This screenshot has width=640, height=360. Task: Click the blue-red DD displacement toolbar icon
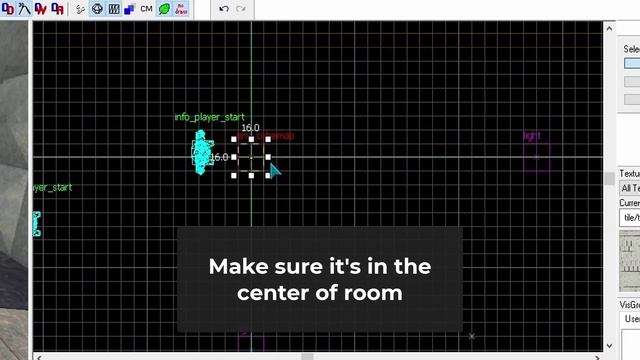(8, 9)
